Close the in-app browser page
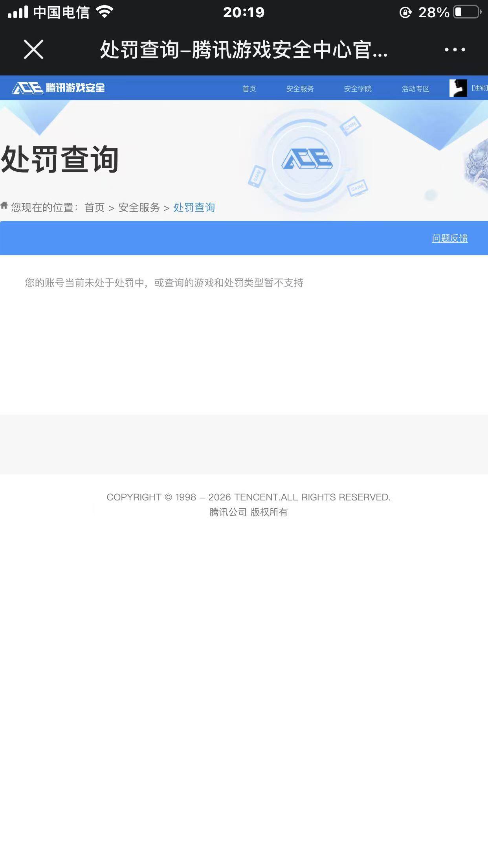 click(33, 50)
